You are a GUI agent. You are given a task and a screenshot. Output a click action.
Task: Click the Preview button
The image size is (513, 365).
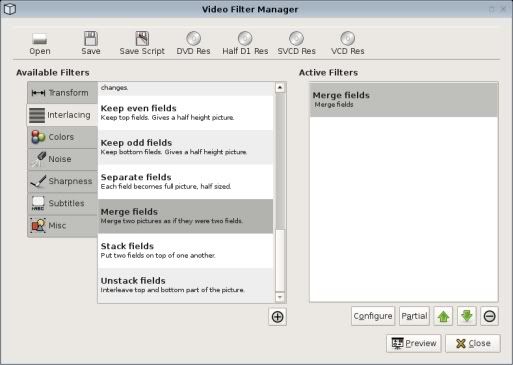tap(414, 343)
